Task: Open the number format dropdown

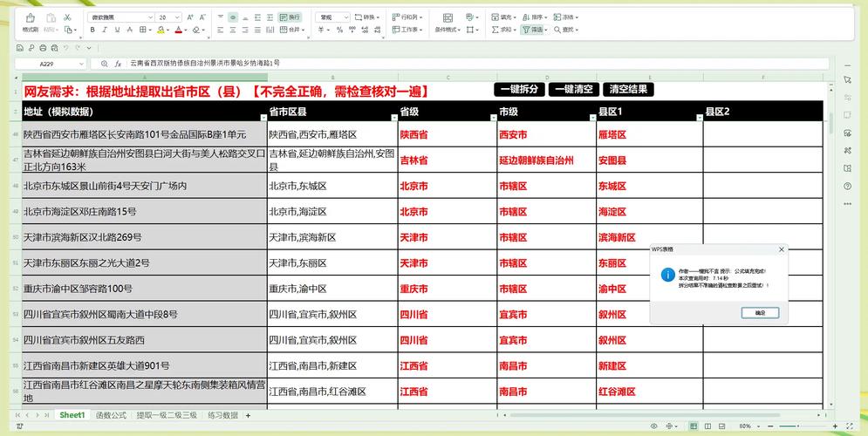Action: coord(346,17)
